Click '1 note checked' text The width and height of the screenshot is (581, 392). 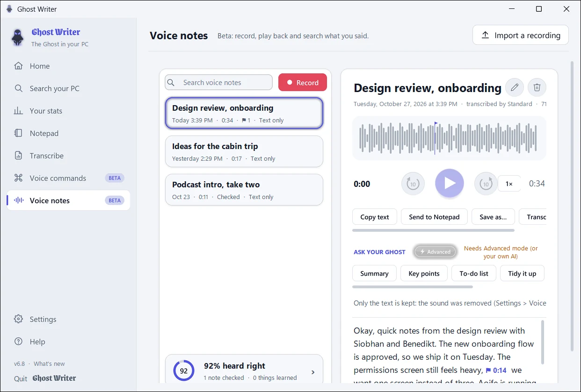point(224,378)
